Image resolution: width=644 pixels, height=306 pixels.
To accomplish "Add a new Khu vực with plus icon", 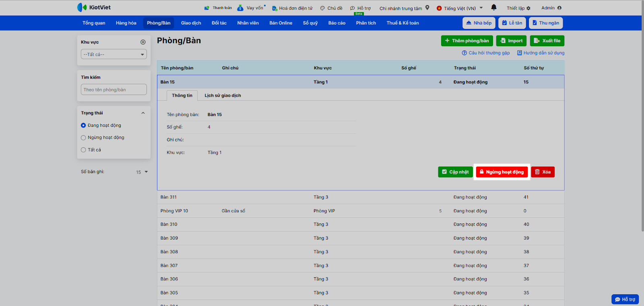I will 143,42.
